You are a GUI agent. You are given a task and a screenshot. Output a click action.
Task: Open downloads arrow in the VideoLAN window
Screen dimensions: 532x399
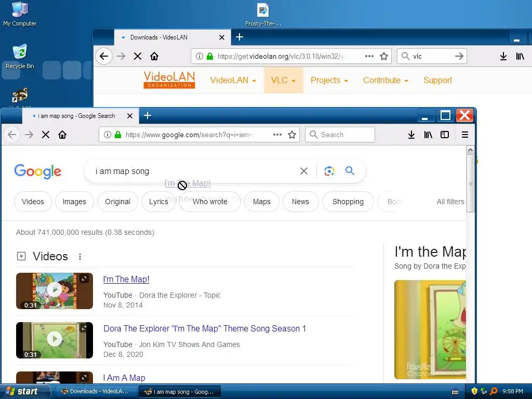click(503, 56)
